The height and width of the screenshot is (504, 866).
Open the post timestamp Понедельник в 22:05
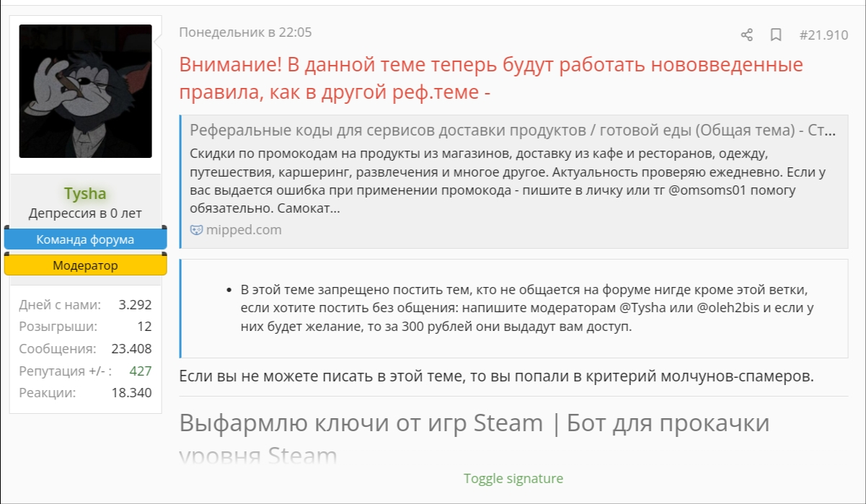click(245, 32)
